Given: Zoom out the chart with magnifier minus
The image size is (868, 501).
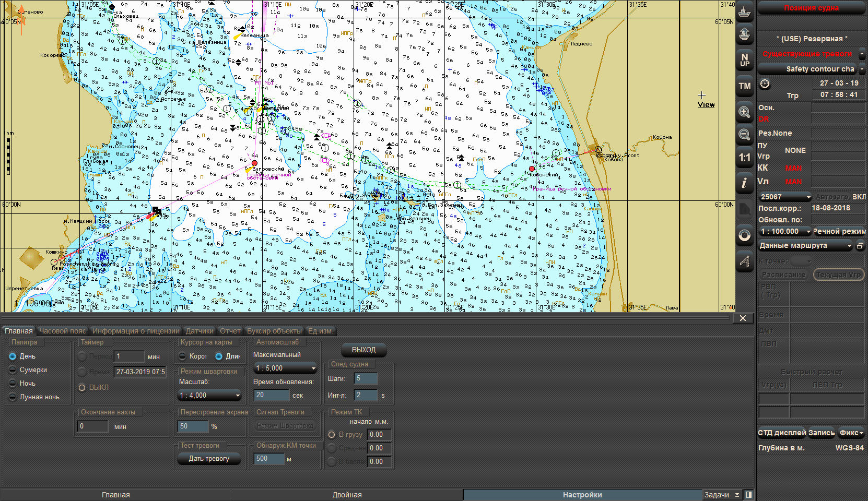Looking at the screenshot, I should pos(745,135).
